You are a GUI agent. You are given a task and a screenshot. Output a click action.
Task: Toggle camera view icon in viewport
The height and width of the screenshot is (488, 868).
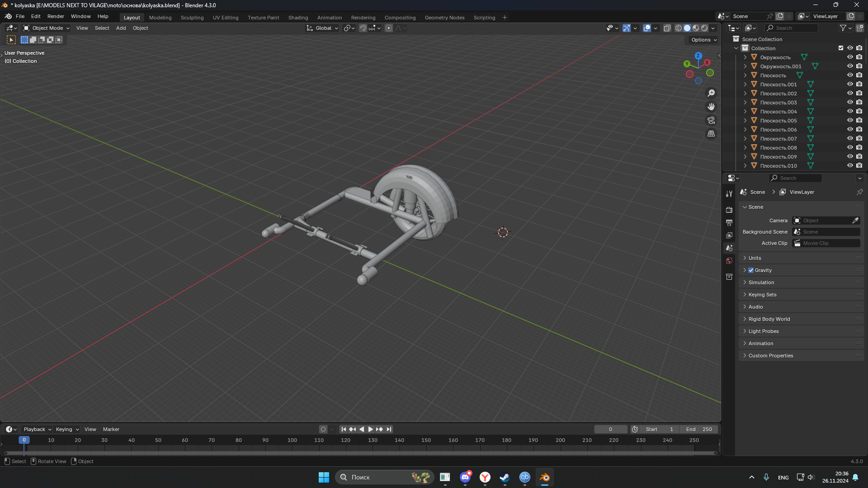tap(711, 120)
